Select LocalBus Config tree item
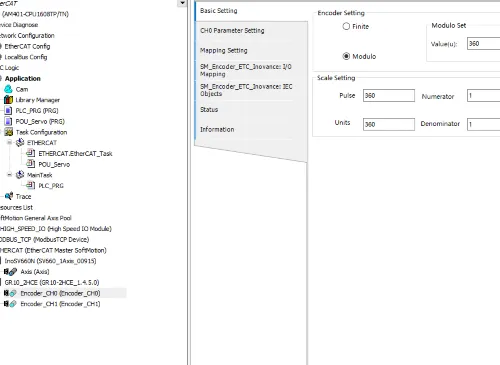This screenshot has width=500, height=365. pos(26,57)
